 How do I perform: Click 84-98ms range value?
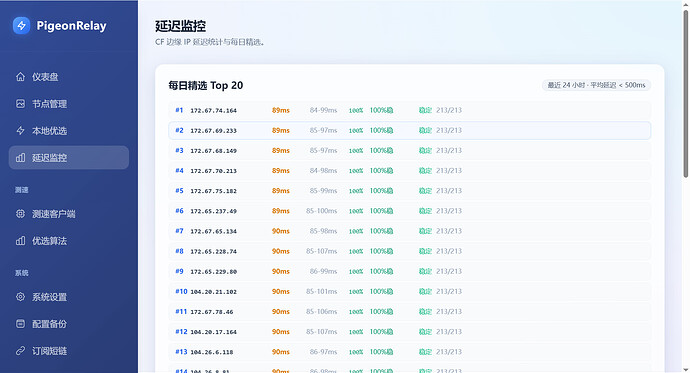(x=323, y=171)
